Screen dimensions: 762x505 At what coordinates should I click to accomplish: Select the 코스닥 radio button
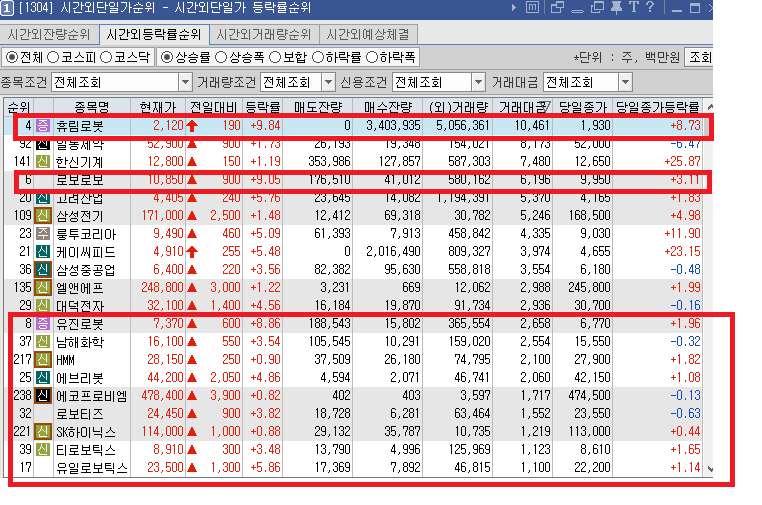(x=106, y=57)
